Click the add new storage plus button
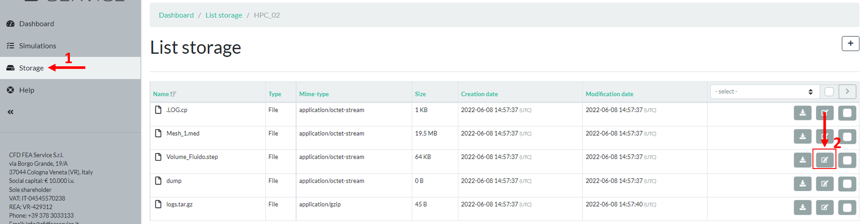This screenshot has width=868, height=224. click(x=850, y=43)
